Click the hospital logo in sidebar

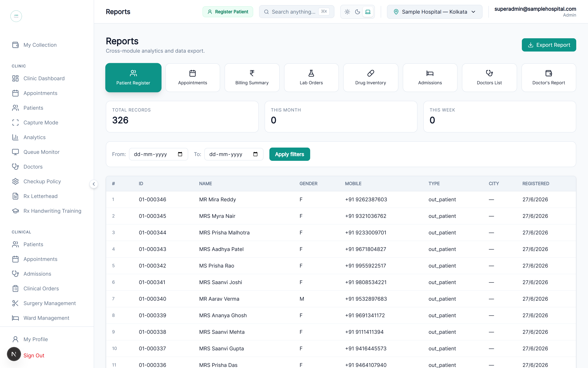point(16,16)
